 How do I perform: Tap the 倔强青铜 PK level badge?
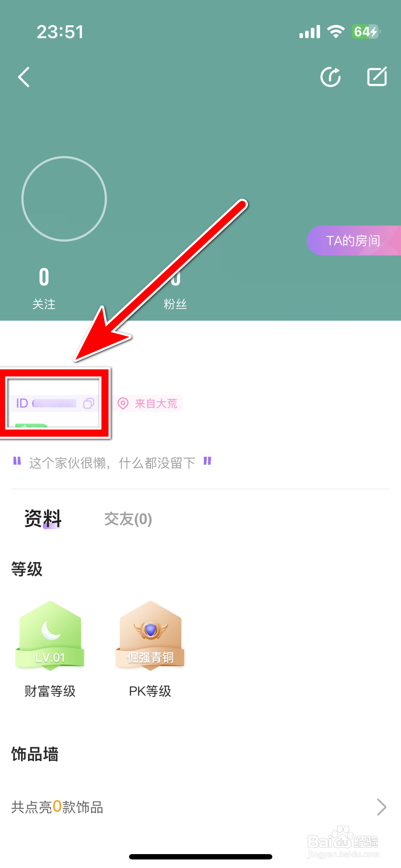(150, 635)
